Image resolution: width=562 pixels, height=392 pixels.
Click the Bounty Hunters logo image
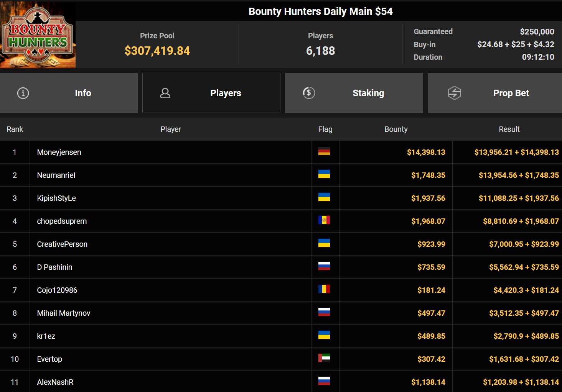(x=38, y=35)
